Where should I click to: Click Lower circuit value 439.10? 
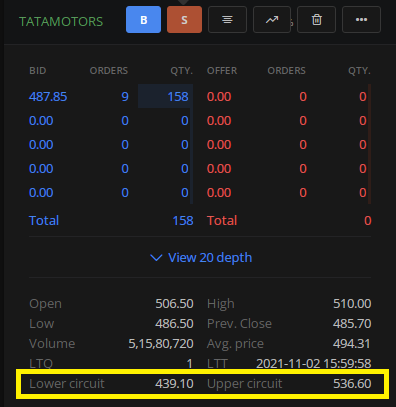(174, 384)
